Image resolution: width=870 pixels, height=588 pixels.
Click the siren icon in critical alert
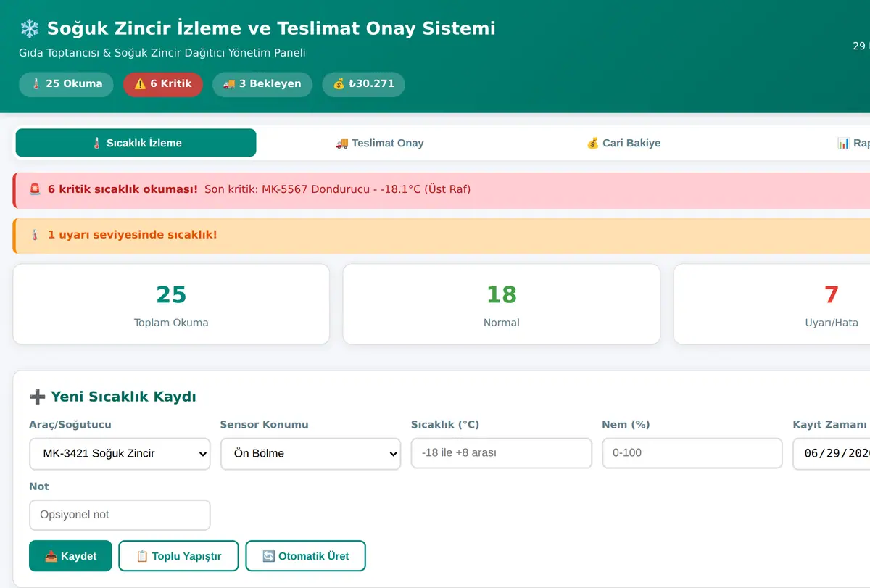tap(35, 189)
